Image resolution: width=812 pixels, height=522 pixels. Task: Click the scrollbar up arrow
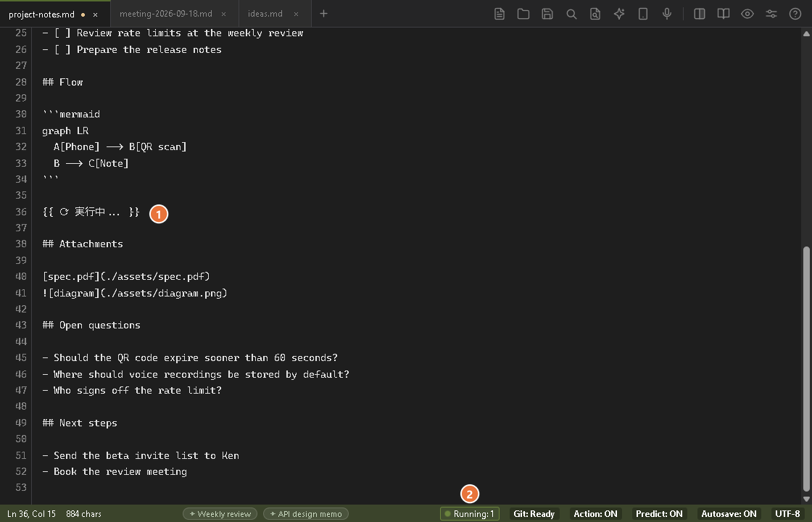(x=805, y=33)
